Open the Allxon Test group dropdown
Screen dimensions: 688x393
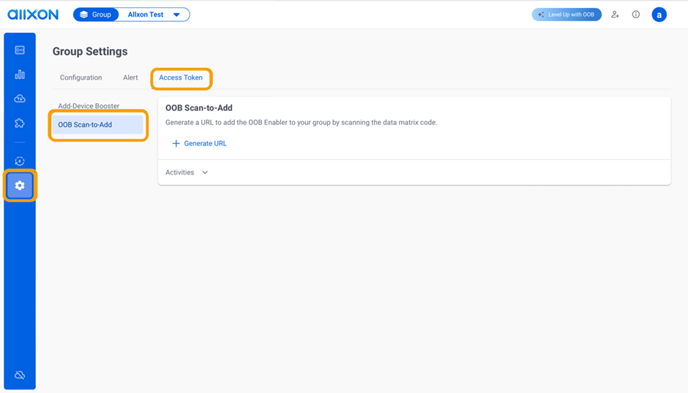[154, 14]
